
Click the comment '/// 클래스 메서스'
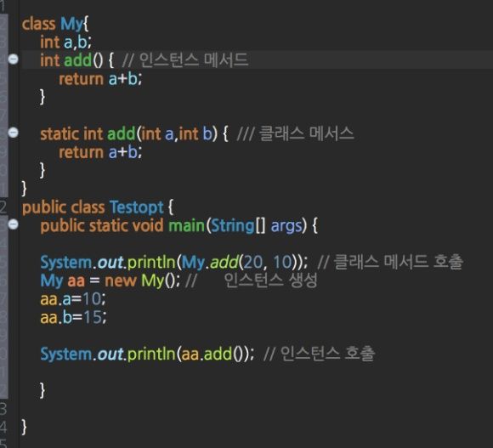pyautogui.click(x=295, y=133)
